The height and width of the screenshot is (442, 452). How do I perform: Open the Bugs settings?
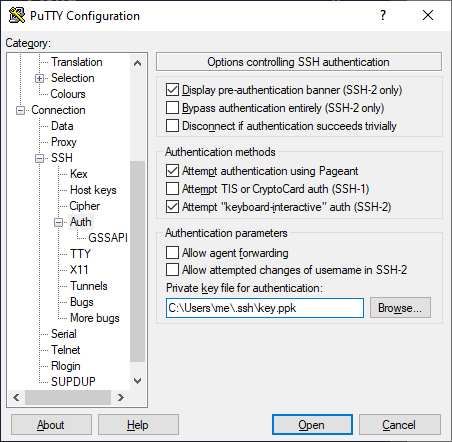pyautogui.click(x=82, y=302)
